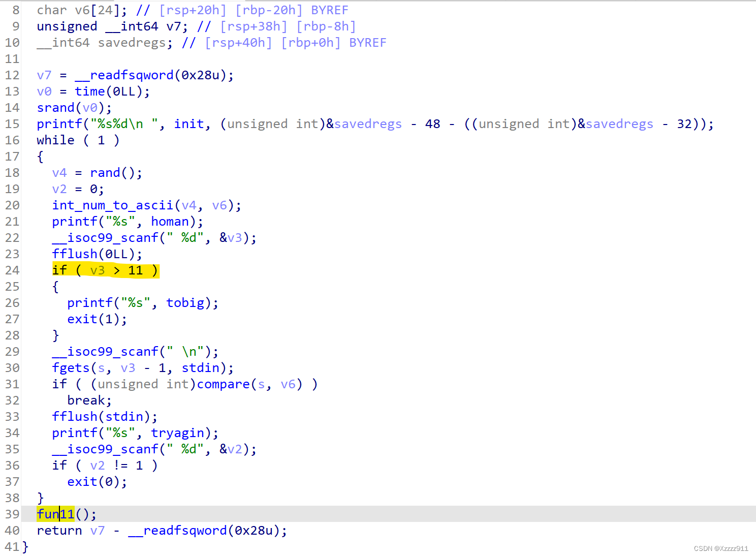The image size is (756, 556).
Task: Open the int_num_to_ascii function
Action: pos(112,205)
